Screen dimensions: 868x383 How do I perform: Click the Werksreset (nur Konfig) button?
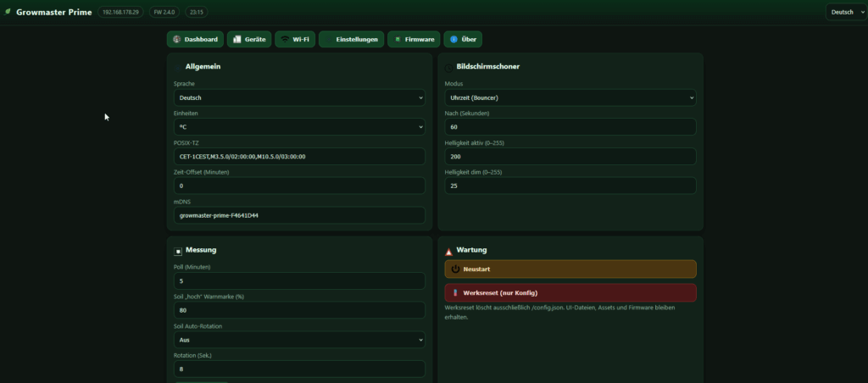coord(570,293)
